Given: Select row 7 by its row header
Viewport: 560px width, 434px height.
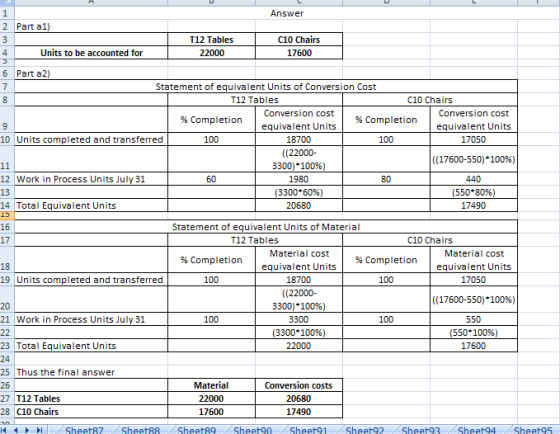Looking at the screenshot, I should pyautogui.click(x=7, y=86).
